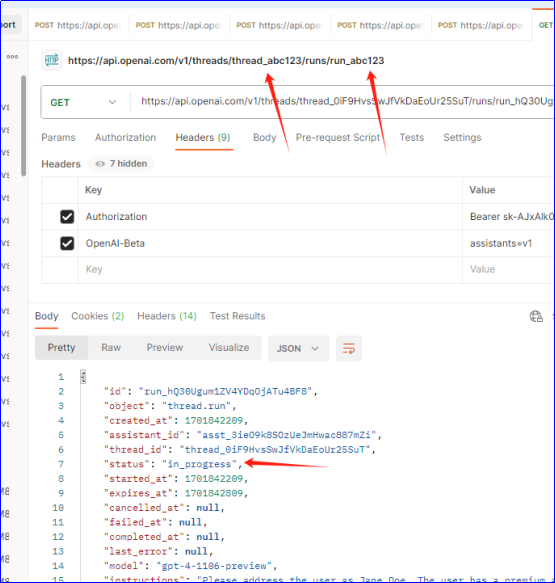The height and width of the screenshot is (583, 556).
Task: Click the HTTP request type icon
Action: pyautogui.click(x=51, y=60)
